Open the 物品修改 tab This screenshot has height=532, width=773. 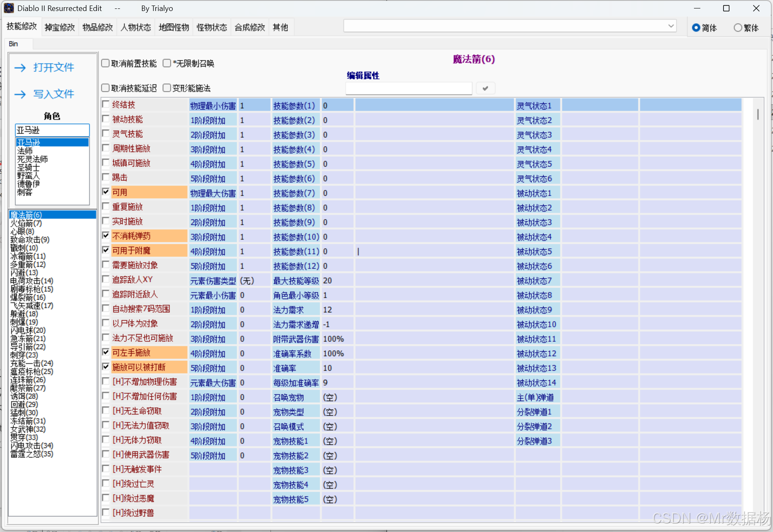pos(98,27)
